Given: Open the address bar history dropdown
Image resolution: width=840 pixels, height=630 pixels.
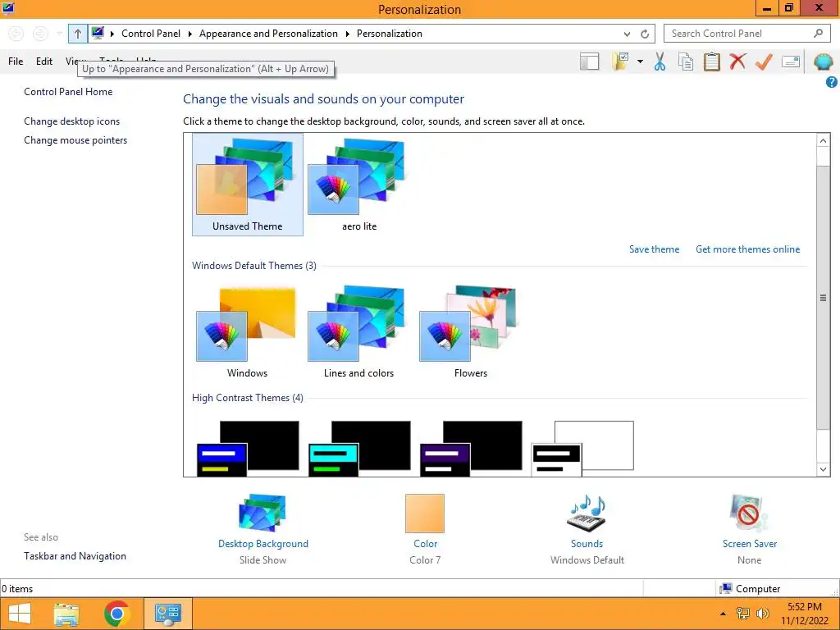Looking at the screenshot, I should coord(627,34).
